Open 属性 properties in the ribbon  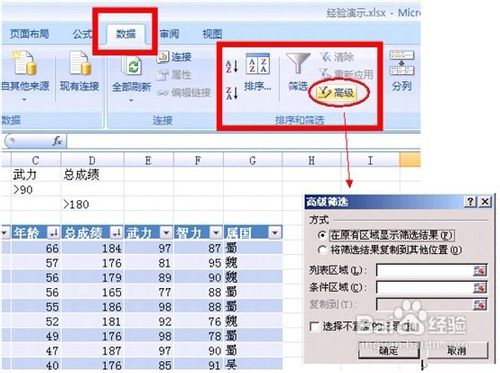174,75
